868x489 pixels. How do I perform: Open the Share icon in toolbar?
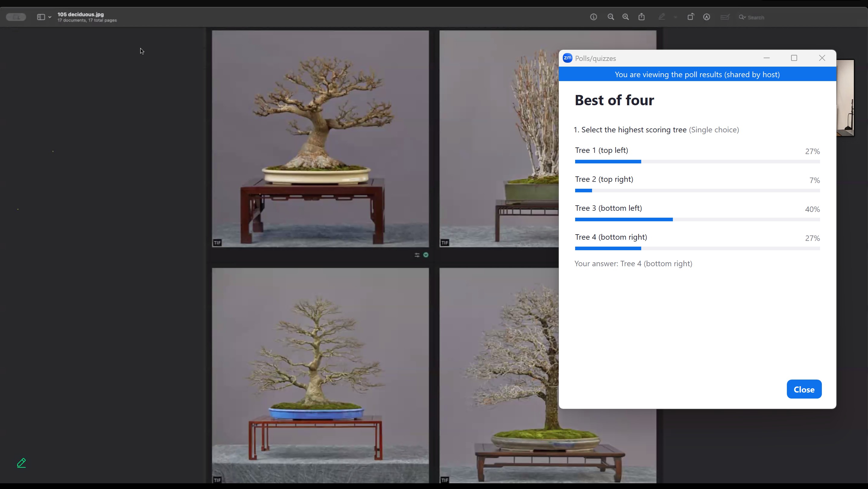pos(641,17)
